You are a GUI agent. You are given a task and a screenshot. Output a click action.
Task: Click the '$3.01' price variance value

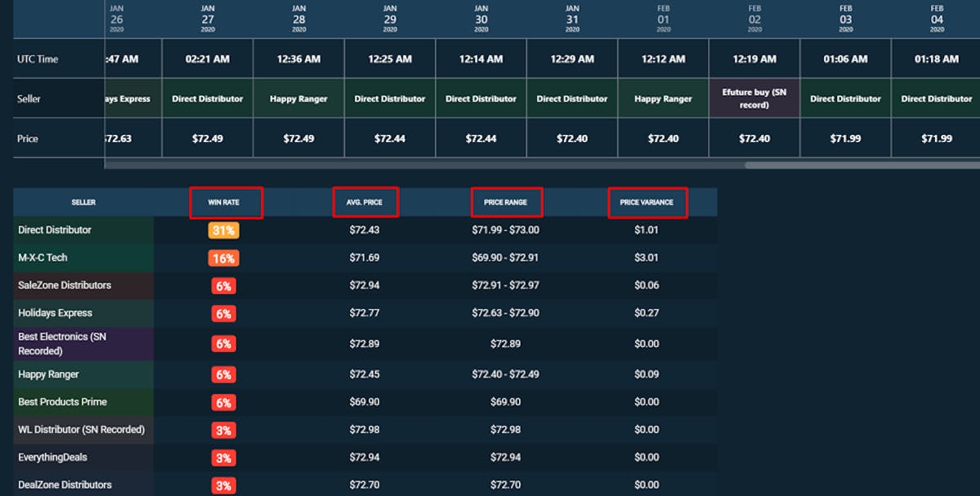pos(647,257)
